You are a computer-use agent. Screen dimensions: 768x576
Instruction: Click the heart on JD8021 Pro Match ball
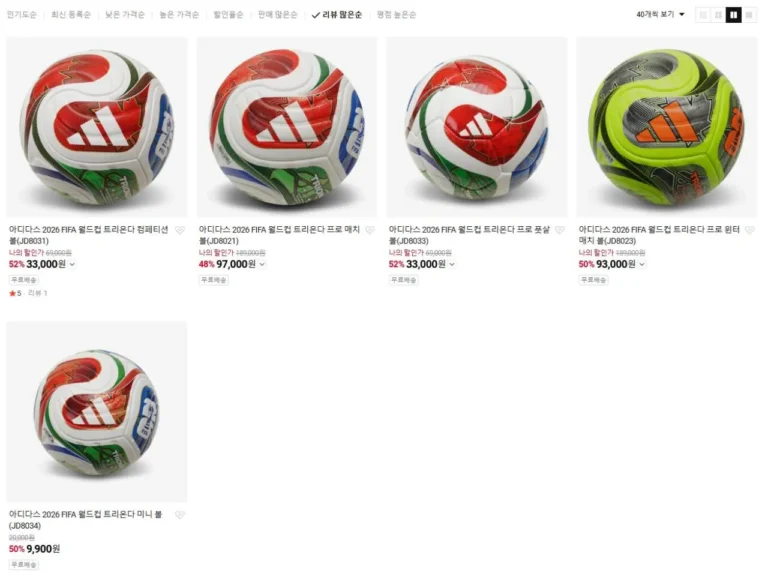370,230
